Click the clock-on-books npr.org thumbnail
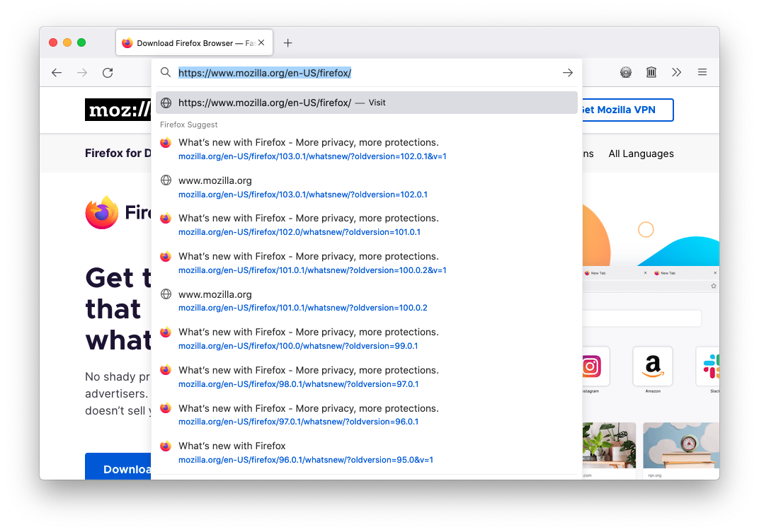The image size is (759, 532). coord(682,446)
